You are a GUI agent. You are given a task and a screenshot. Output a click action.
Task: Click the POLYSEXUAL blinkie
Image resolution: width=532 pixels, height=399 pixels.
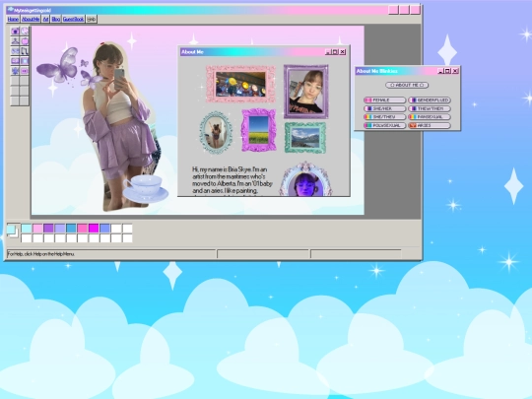(x=385, y=125)
